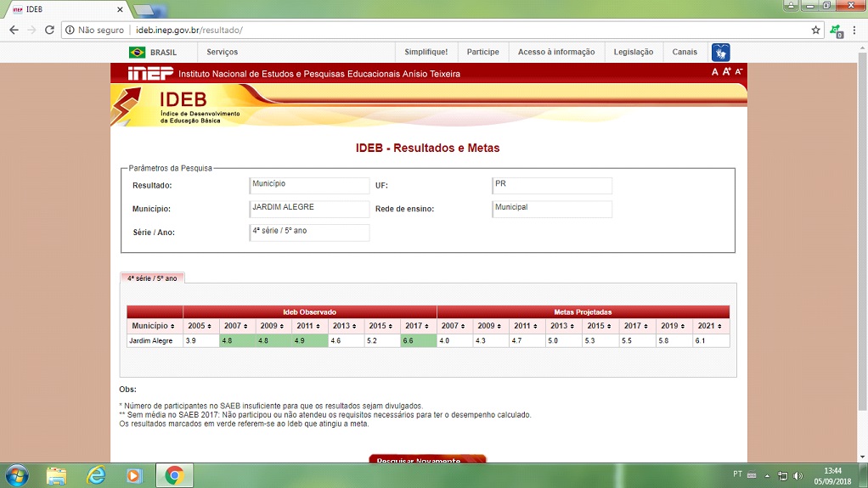This screenshot has width=868, height=488.
Task: Click the PT language indicator
Action: 737,474
